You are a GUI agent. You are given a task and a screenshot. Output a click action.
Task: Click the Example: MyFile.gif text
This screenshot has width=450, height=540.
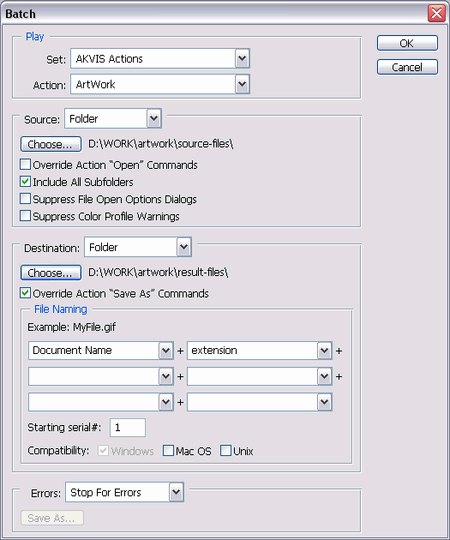tap(72, 327)
